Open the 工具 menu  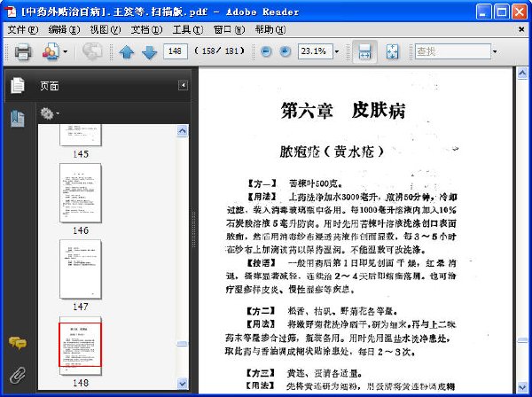187,30
